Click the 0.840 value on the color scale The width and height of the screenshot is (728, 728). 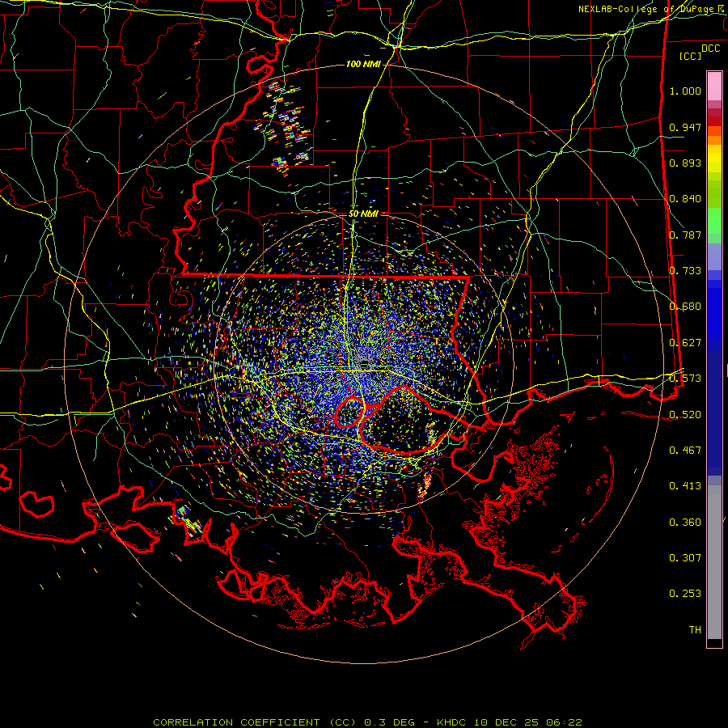685,199
